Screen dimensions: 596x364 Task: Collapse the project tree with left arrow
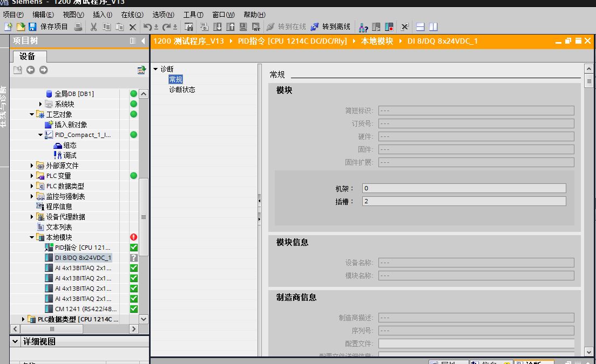143,40
